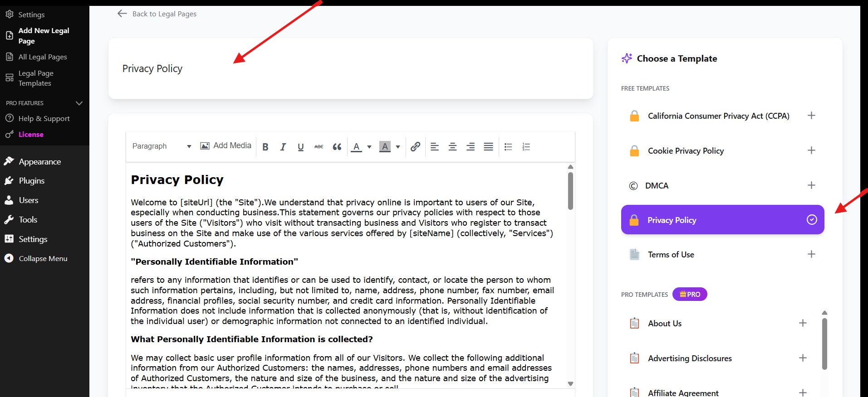Go back to Legal Pages
This screenshot has width=868, height=397.
coord(157,14)
